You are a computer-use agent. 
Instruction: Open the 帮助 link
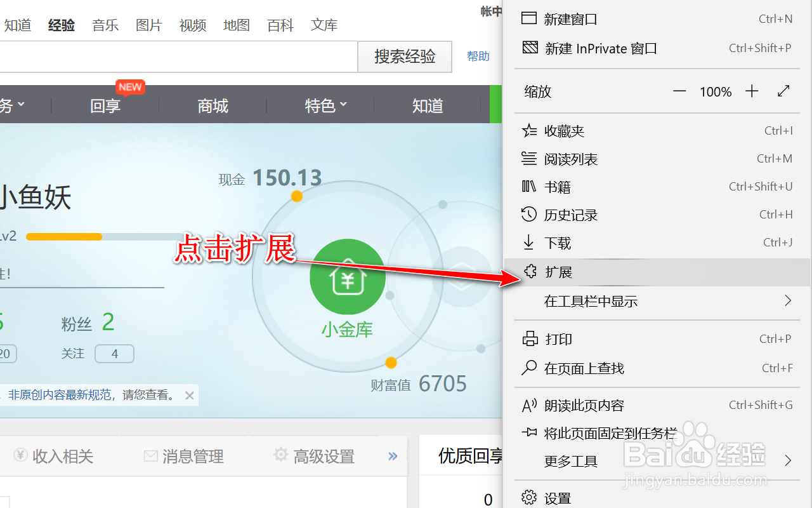pos(478,57)
